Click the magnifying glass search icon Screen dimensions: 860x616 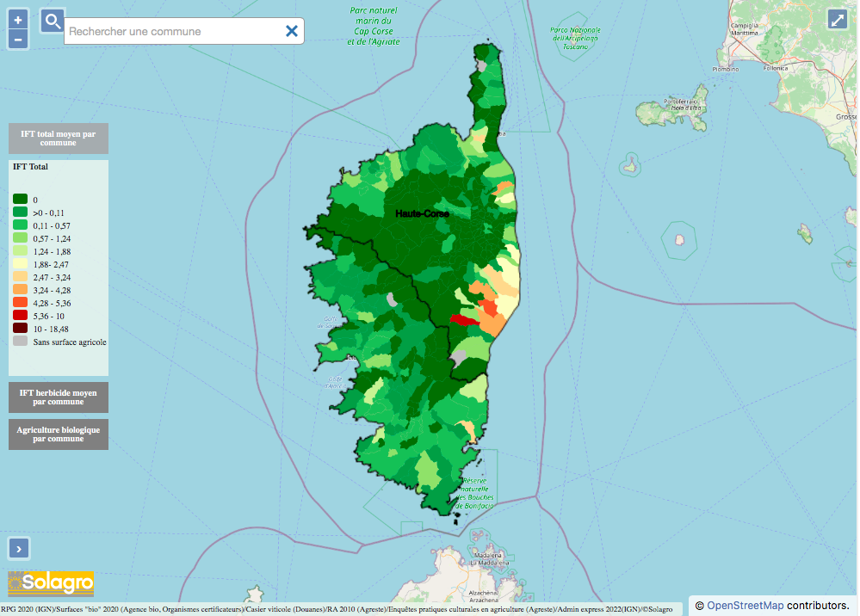(x=53, y=22)
